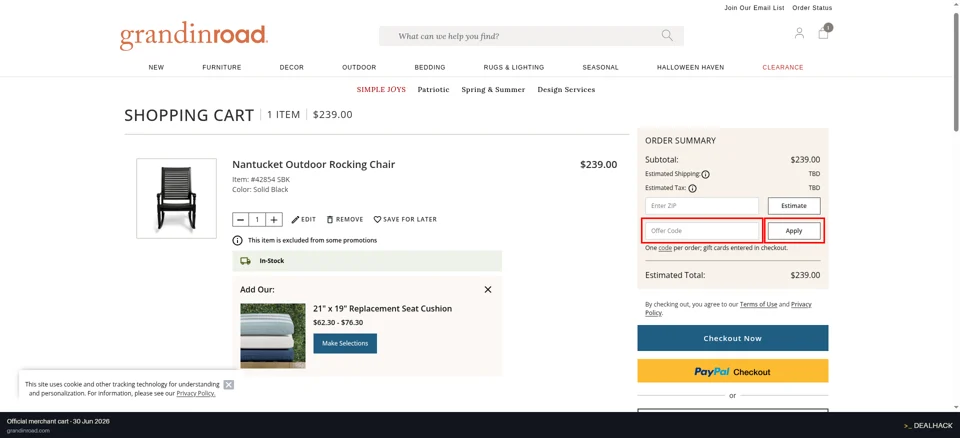The width and height of the screenshot is (960, 438).
Task: Open the HALLOWEEN HAVEN menu
Action: click(690, 67)
